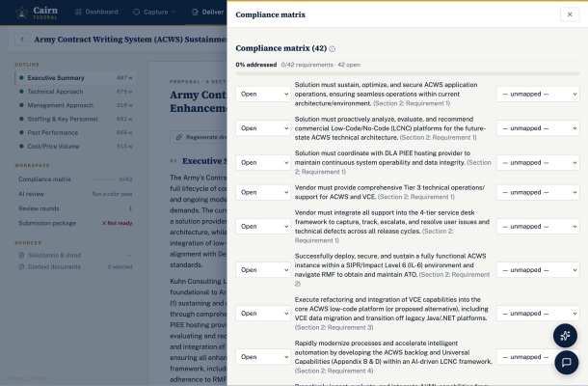Open unmapped dropdown for VCE refactoring requirement
The width and height of the screenshot is (588, 386).
[538, 314]
